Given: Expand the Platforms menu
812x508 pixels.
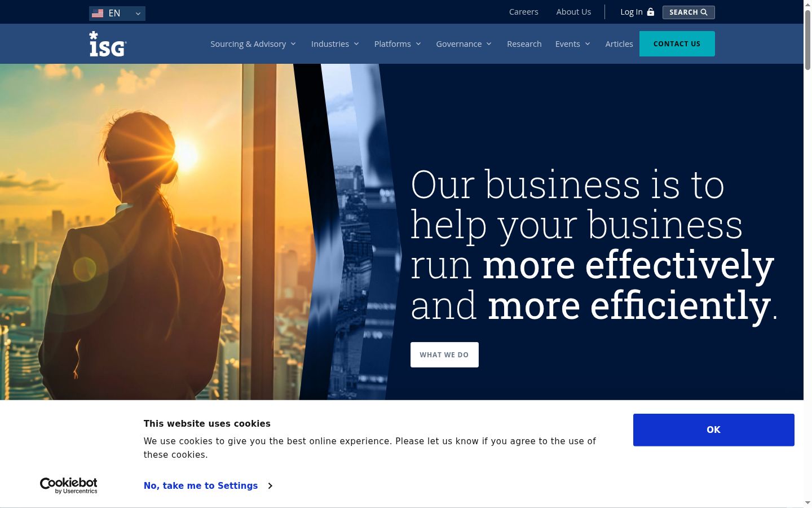Looking at the screenshot, I should 398,44.
